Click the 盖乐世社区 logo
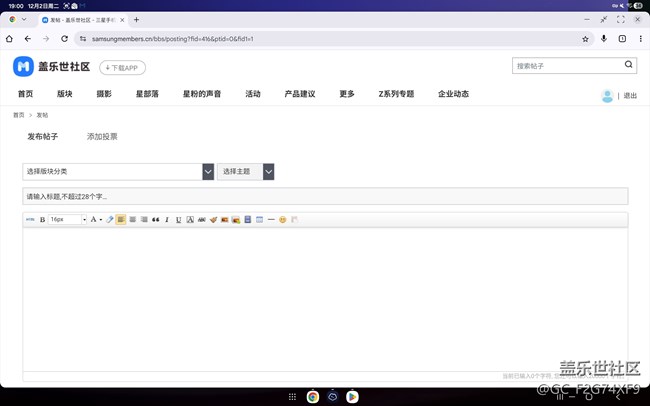The width and height of the screenshot is (650, 406). [51, 66]
